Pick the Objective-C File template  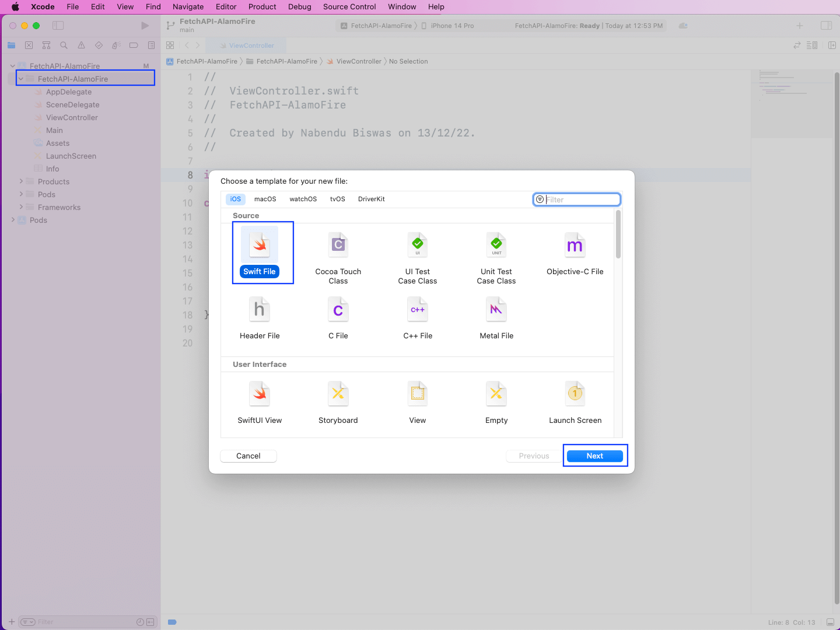tap(575, 246)
